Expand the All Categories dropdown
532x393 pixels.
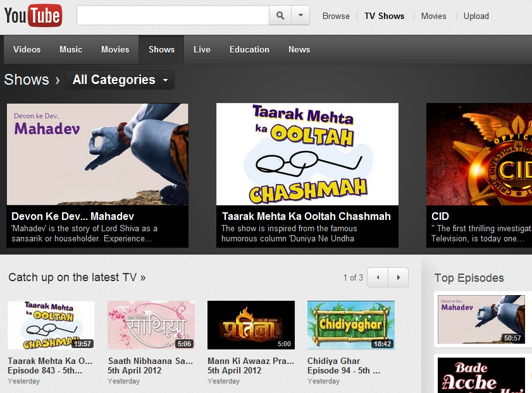[120, 80]
